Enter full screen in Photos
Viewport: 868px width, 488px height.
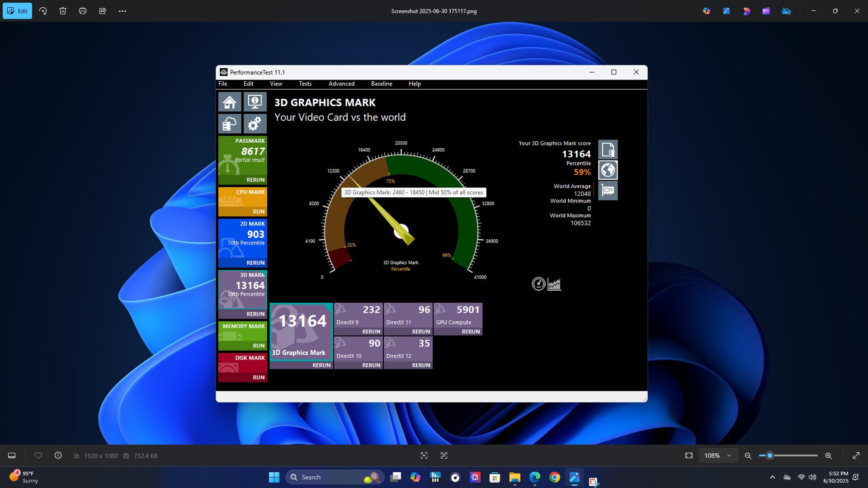point(856,455)
